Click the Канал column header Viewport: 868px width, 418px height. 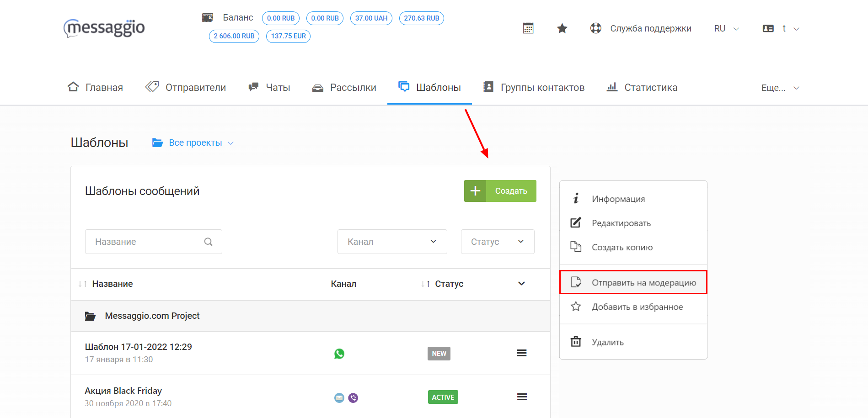point(343,284)
